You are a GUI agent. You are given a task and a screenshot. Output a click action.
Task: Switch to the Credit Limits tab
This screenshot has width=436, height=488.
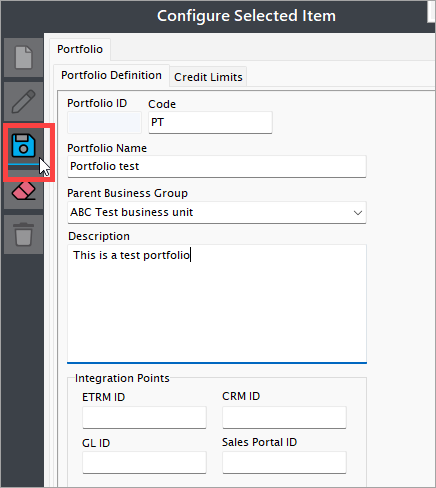click(x=208, y=77)
